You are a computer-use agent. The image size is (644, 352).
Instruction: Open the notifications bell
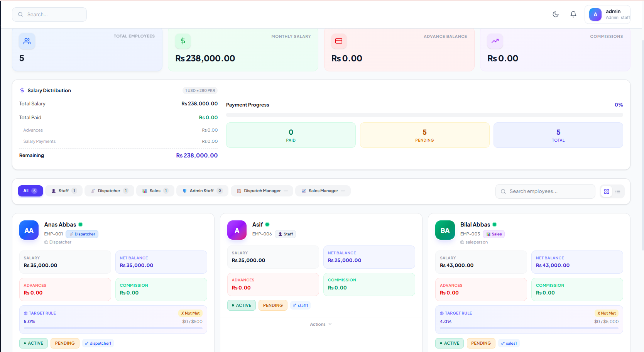click(x=573, y=14)
